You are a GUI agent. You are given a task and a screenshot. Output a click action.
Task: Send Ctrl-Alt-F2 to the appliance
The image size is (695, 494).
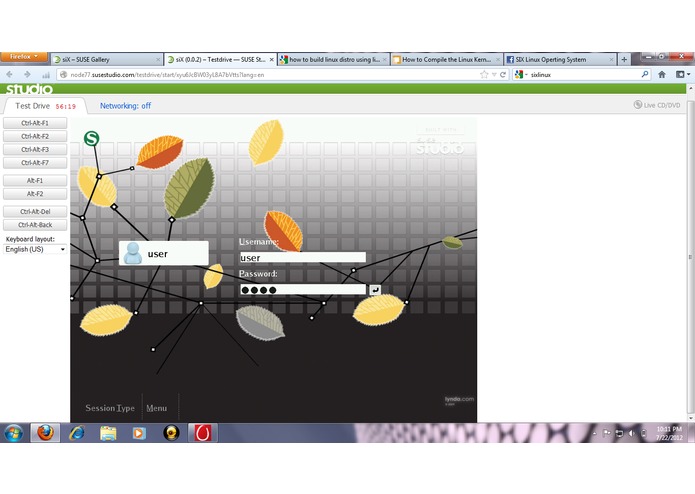coord(35,136)
